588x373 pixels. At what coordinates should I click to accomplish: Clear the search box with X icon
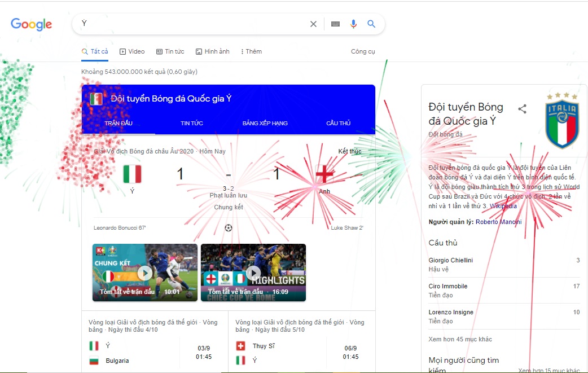pyautogui.click(x=313, y=24)
